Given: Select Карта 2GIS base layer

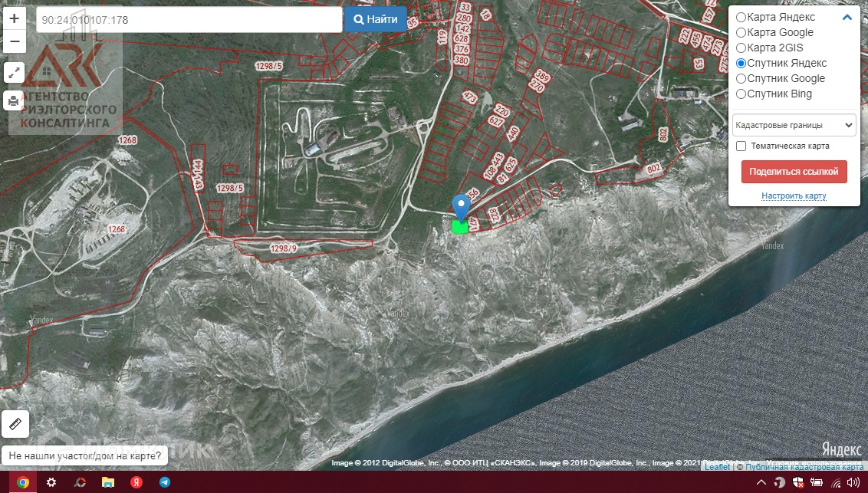Looking at the screenshot, I should [741, 48].
